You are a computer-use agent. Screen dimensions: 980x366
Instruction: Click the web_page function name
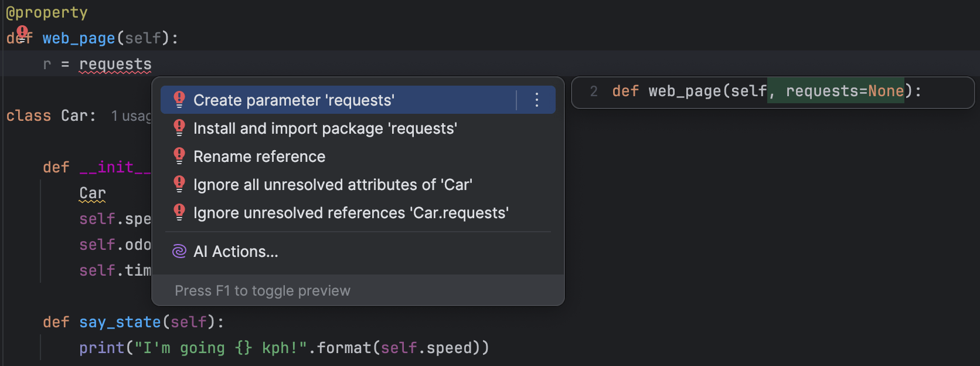click(x=79, y=38)
